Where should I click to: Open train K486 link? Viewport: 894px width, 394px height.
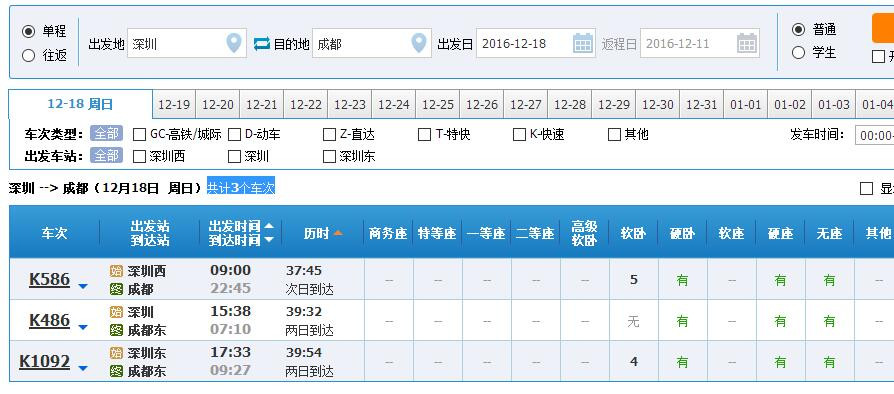[50, 320]
